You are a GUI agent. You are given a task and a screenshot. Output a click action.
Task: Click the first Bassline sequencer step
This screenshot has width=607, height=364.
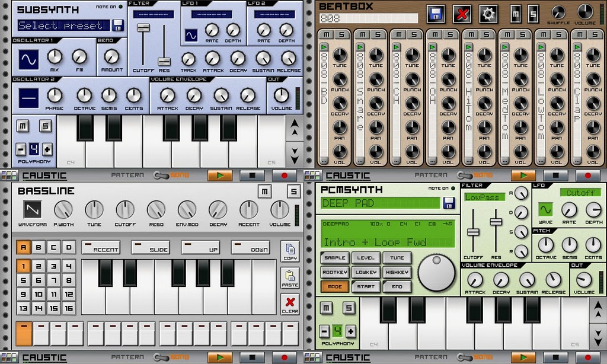pyautogui.click(x=24, y=334)
